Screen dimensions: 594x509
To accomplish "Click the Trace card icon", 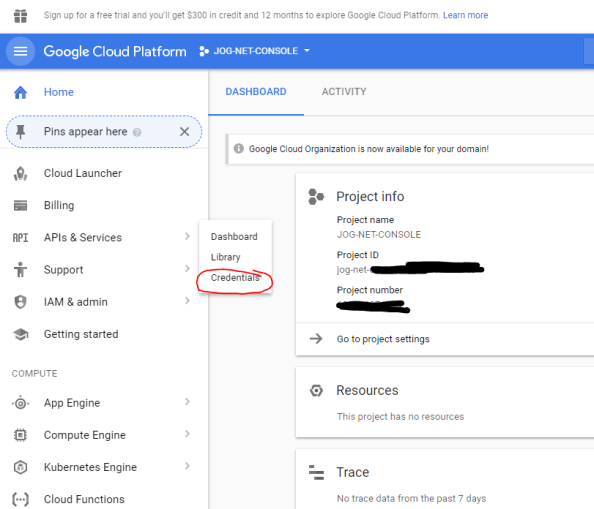I will (316, 472).
